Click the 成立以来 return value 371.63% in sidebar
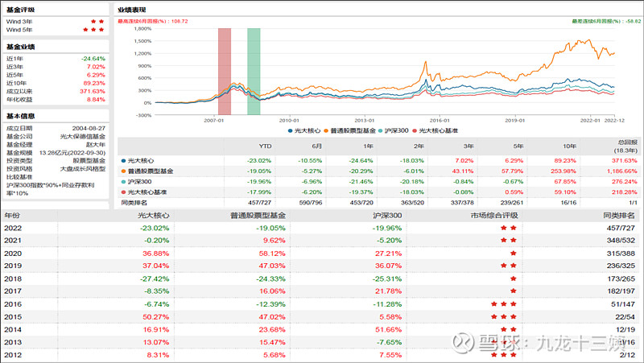 click(93, 91)
